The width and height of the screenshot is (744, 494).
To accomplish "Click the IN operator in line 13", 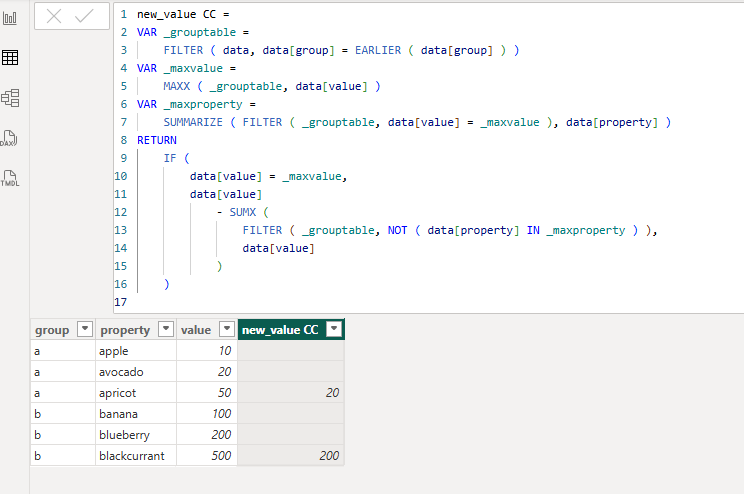I will coord(533,230).
